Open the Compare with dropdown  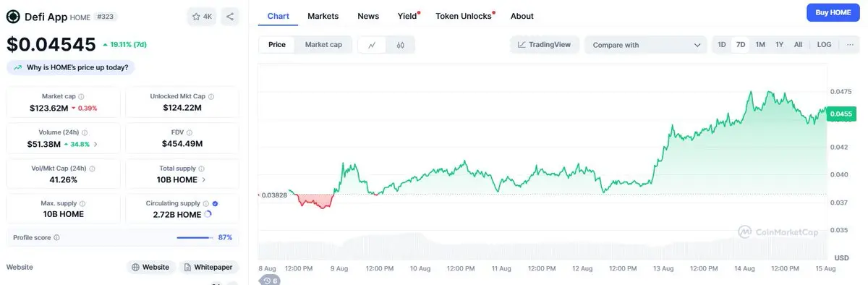point(646,45)
